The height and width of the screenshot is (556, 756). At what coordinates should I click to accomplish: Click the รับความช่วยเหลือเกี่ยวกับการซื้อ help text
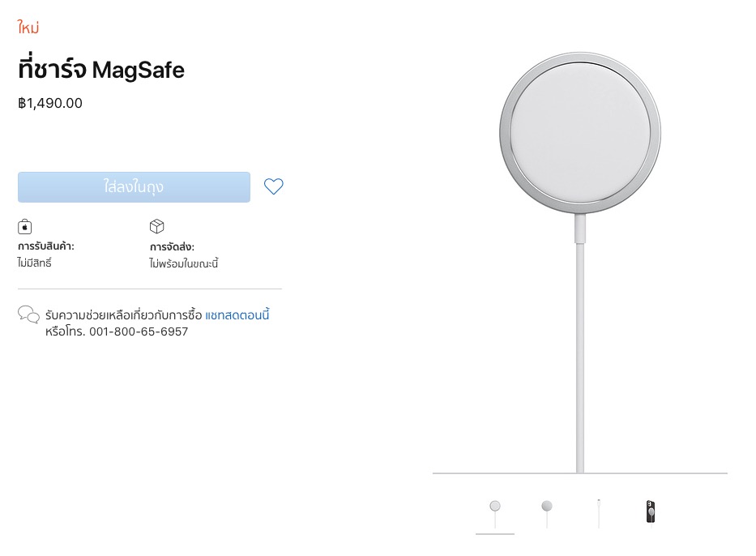[123, 315]
